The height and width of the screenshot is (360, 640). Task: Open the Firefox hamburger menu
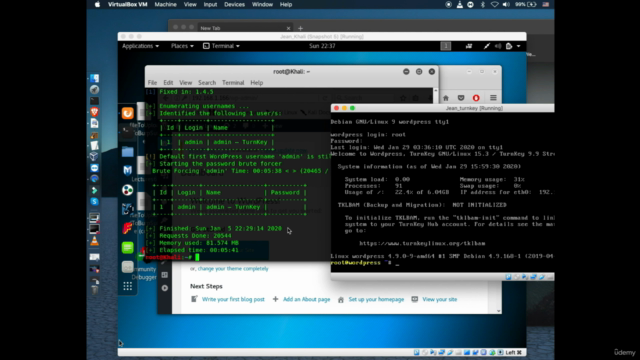click(493, 98)
